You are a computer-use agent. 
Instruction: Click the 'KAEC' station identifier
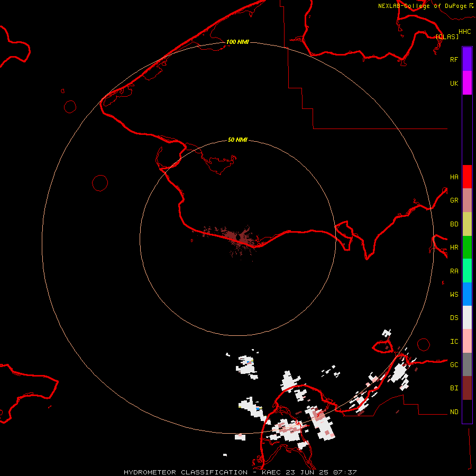[x=271, y=472]
